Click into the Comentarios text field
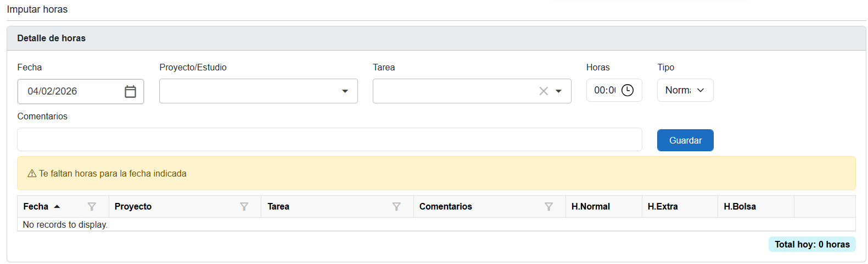The width and height of the screenshot is (868, 264). [x=329, y=140]
